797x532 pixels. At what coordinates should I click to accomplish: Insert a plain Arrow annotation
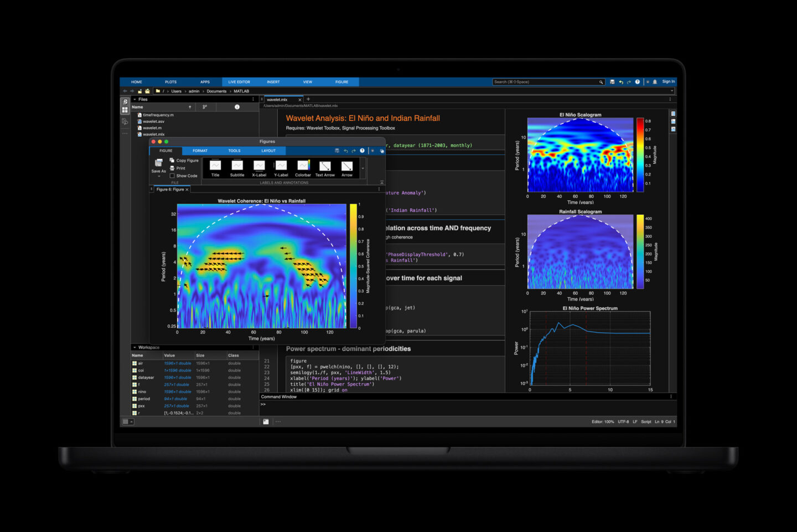click(347, 166)
